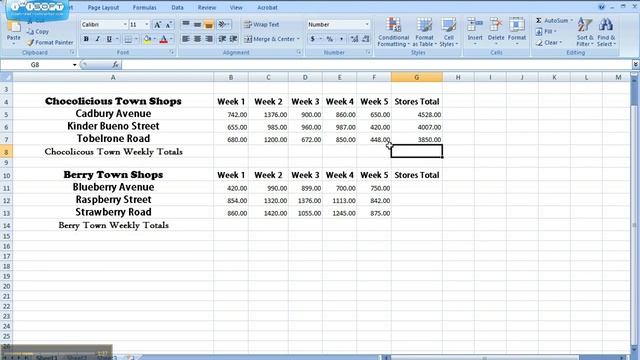Increase font size with the large A
640x360 pixels.
[158, 25]
